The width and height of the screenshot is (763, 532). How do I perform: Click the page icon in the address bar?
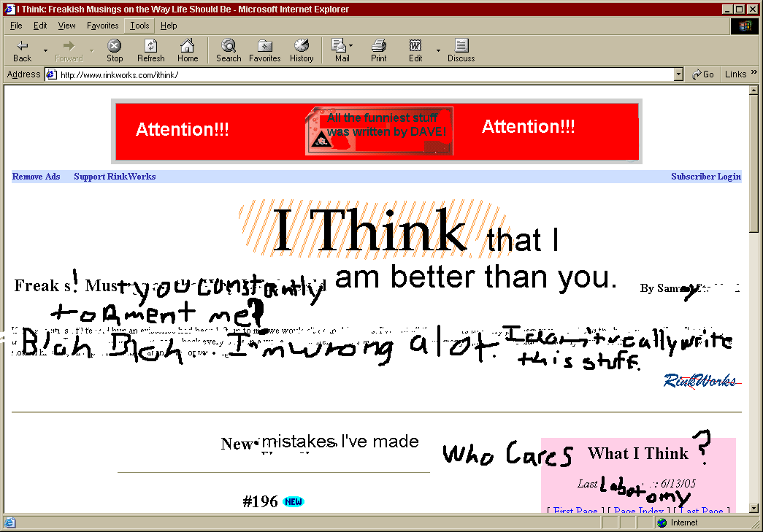(x=51, y=74)
